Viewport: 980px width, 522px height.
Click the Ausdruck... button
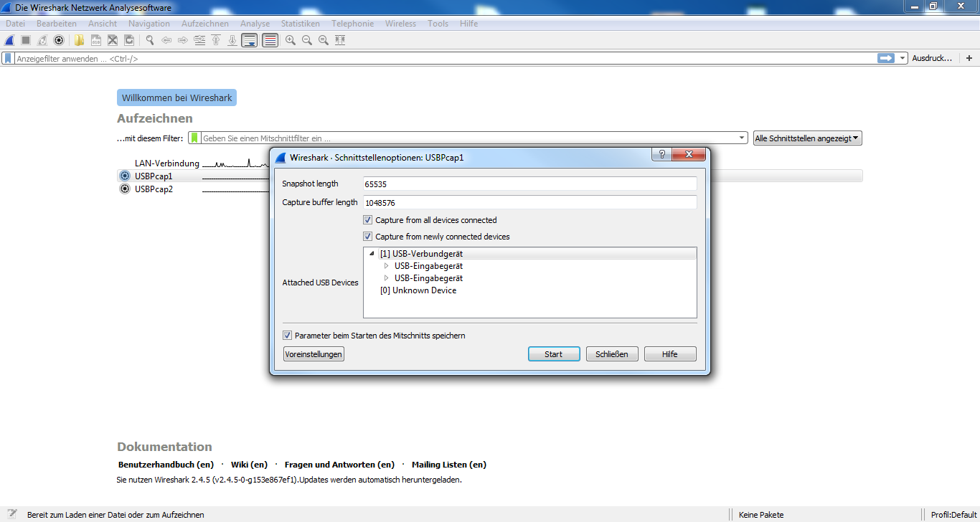[932, 58]
